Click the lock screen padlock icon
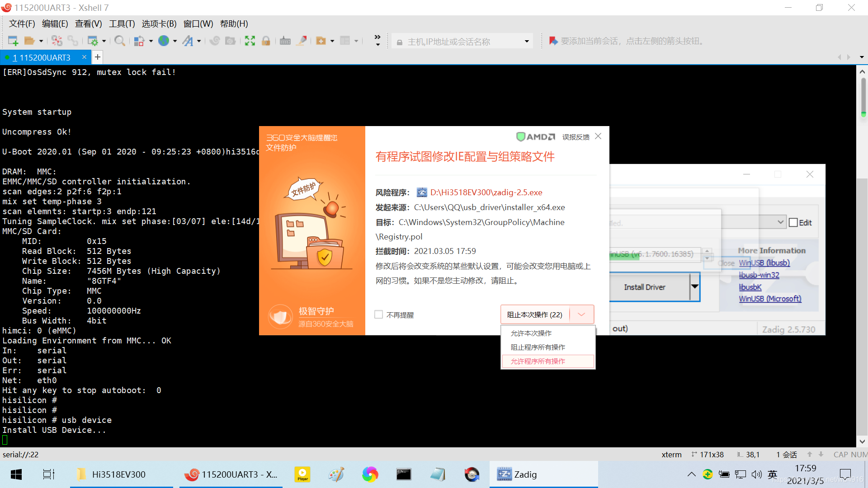868x488 pixels. pos(266,41)
